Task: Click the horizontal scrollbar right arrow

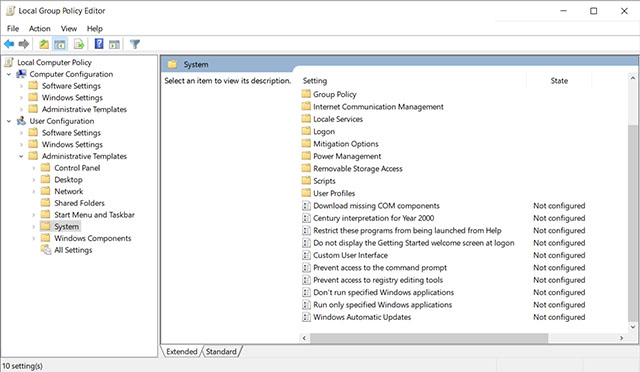Action: click(x=622, y=338)
